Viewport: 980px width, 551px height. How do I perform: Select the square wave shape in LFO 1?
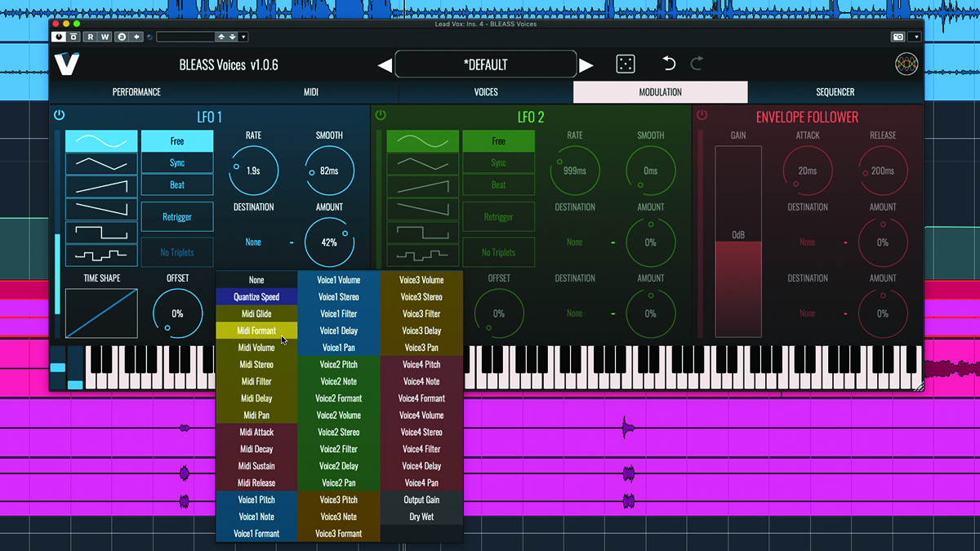click(x=101, y=232)
